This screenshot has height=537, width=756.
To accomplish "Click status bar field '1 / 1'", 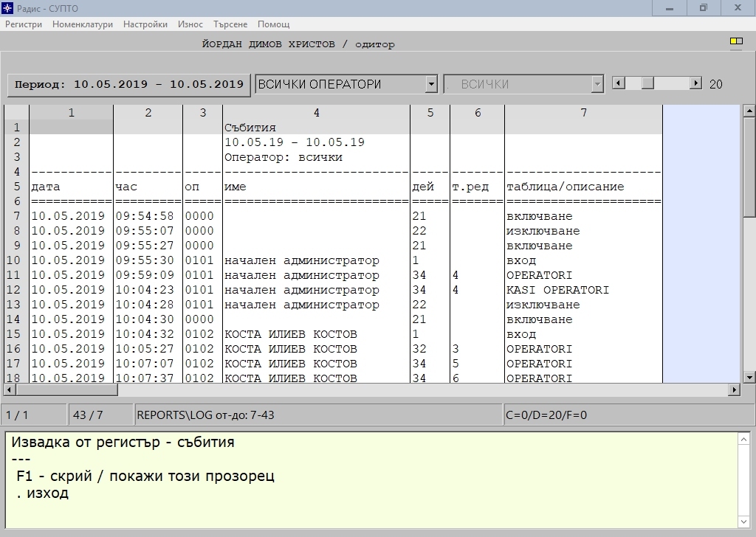I will point(34,415).
